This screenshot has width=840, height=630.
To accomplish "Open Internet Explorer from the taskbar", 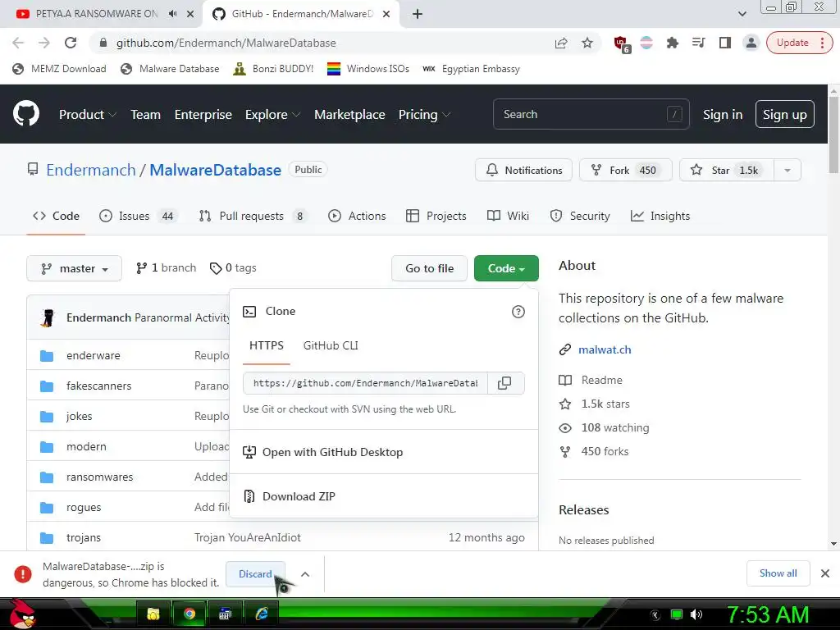I will coord(262,614).
